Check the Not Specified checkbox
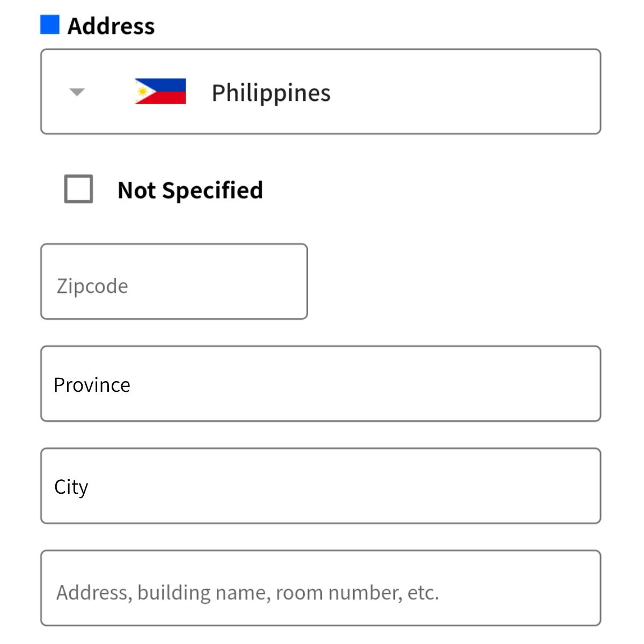This screenshot has width=644, height=644. pos(78,189)
